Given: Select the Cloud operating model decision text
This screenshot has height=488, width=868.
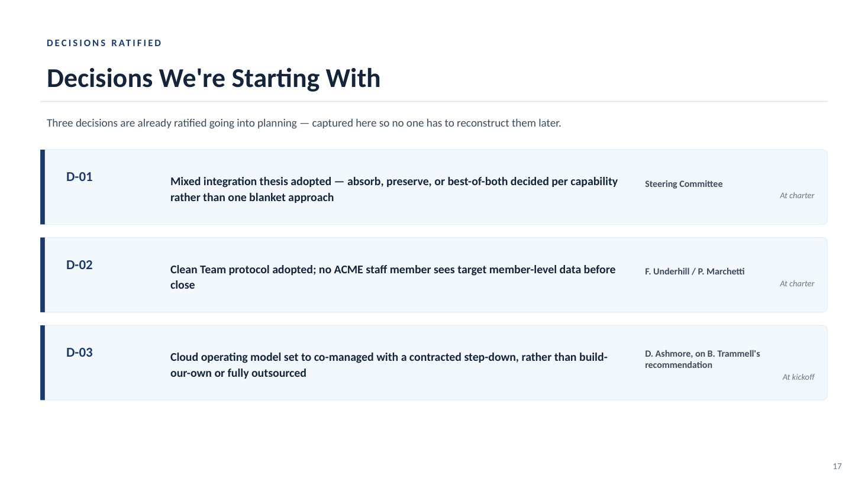Looking at the screenshot, I should point(389,365).
